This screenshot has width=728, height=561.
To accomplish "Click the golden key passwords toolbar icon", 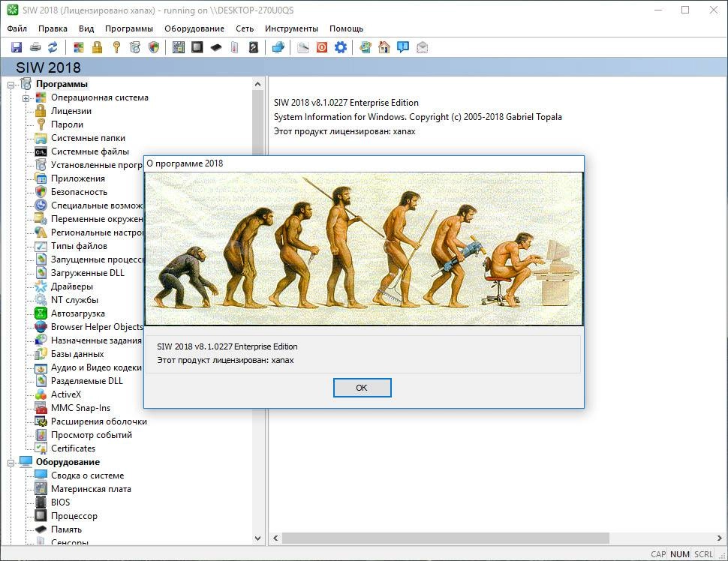I will [x=116, y=46].
